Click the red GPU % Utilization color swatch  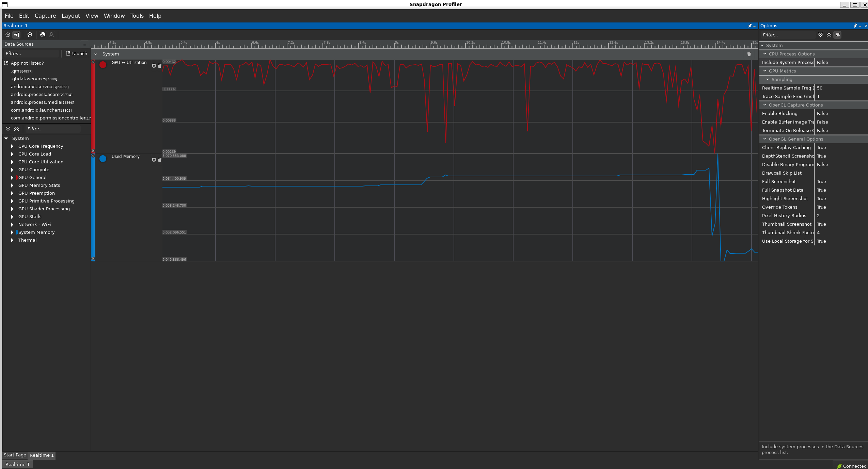(x=103, y=65)
